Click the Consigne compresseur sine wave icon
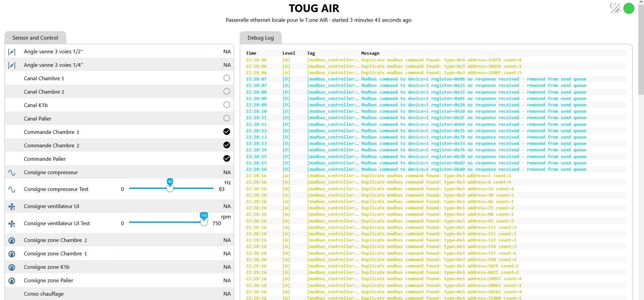Screen dimensions: 644x300 pyautogui.click(x=12, y=172)
